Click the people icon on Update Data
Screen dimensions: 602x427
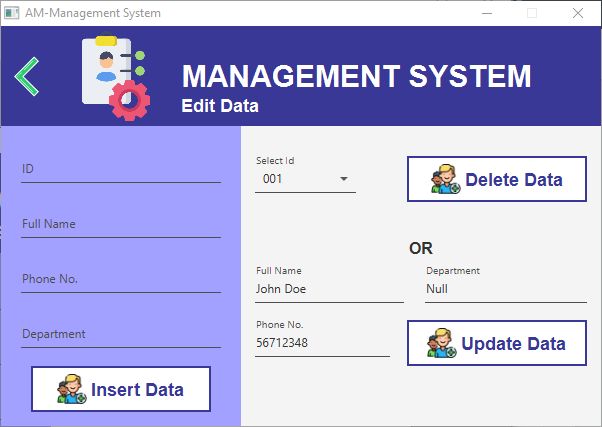click(x=442, y=343)
